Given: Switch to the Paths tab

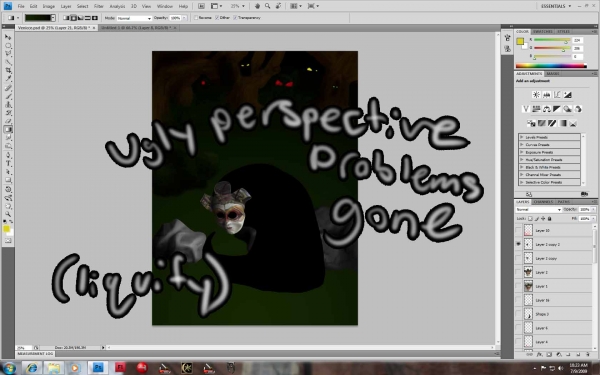Looking at the screenshot, I should point(563,202).
